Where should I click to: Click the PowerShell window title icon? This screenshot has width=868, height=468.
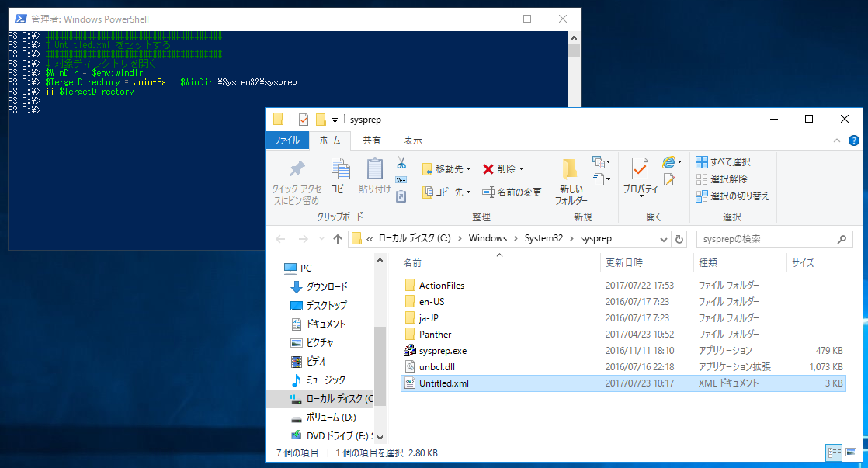point(20,19)
